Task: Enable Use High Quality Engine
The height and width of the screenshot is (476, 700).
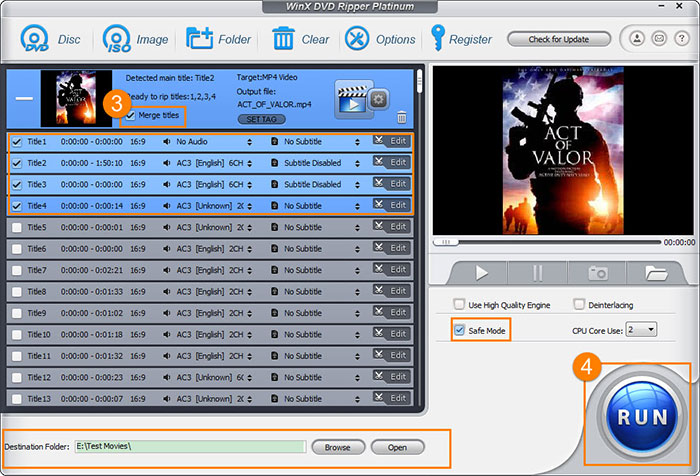Action: pyautogui.click(x=459, y=305)
